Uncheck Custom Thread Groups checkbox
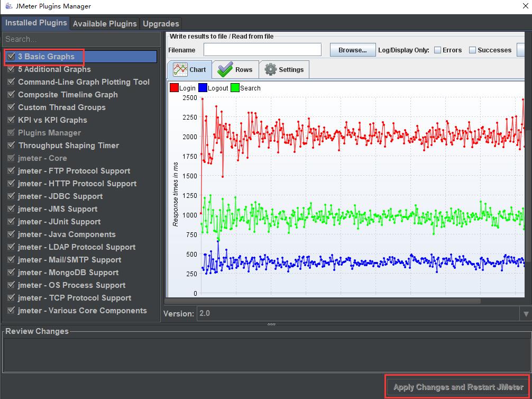The width and height of the screenshot is (532, 399). pos(11,107)
